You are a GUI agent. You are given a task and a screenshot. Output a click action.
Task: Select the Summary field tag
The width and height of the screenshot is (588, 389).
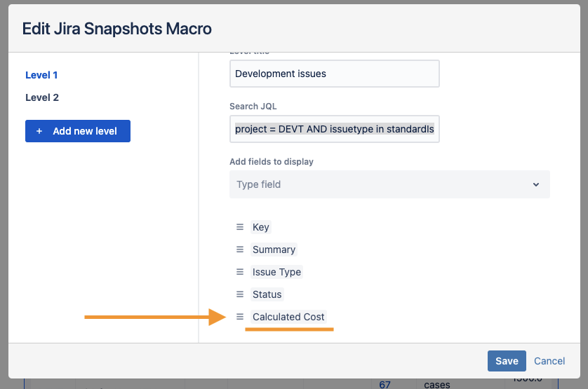coord(274,250)
